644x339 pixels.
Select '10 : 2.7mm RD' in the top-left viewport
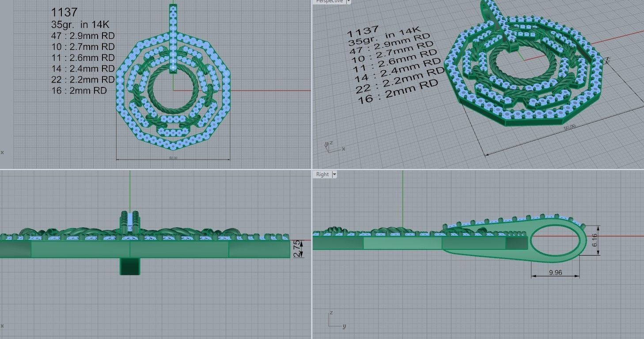tap(83, 47)
